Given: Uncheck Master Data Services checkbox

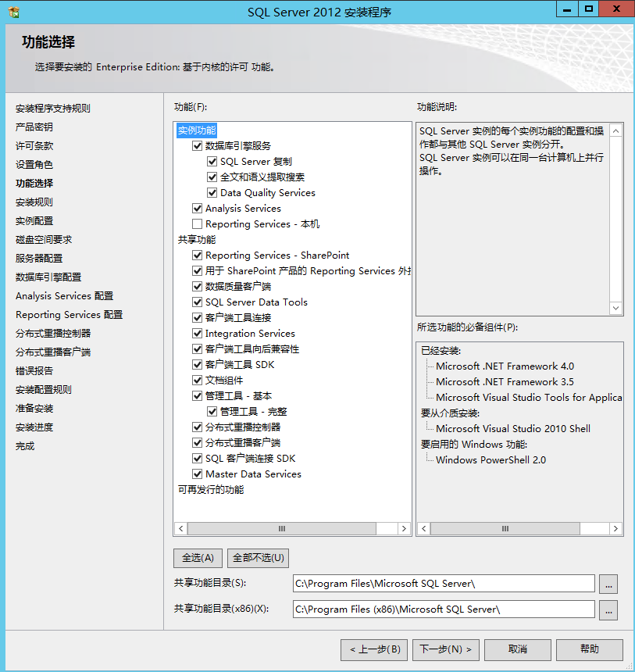Looking at the screenshot, I should click(x=197, y=474).
